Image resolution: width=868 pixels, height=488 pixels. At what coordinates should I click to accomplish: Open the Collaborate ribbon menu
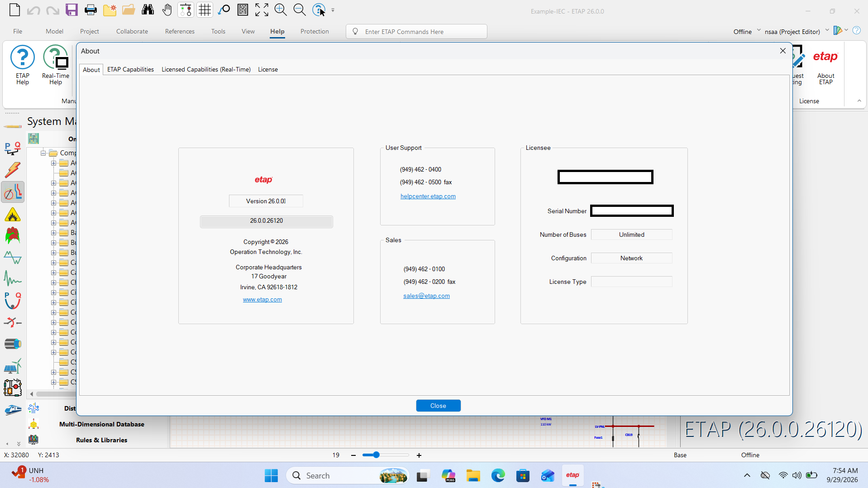coord(132,31)
